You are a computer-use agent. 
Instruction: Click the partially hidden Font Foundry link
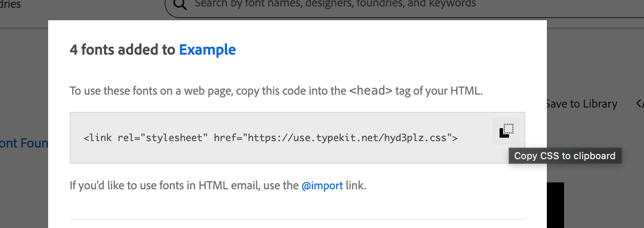click(24, 143)
